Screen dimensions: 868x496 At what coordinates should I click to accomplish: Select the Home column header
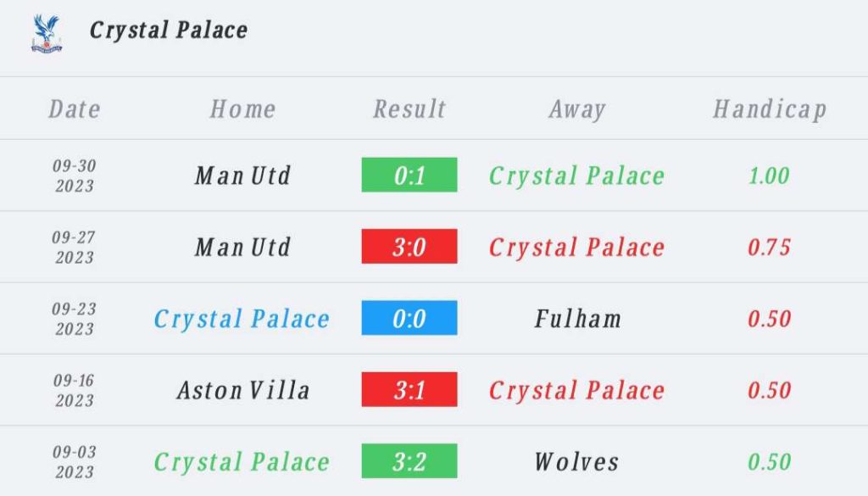(242, 109)
